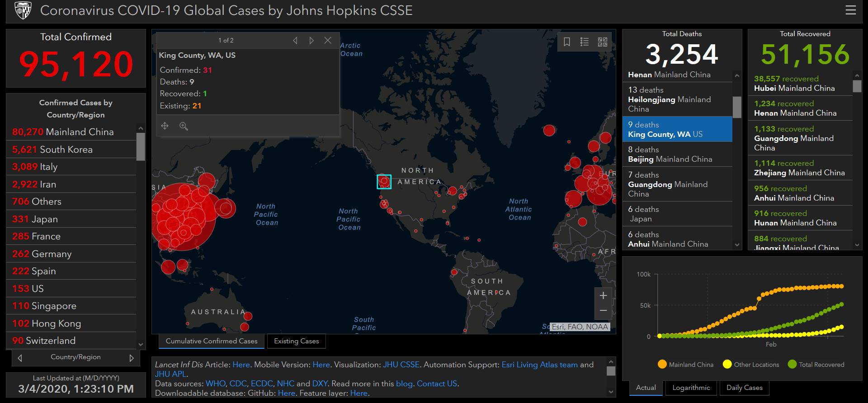868x403 pixels.
Task: Click the Johns Hopkins shield logo
Action: click(x=23, y=10)
